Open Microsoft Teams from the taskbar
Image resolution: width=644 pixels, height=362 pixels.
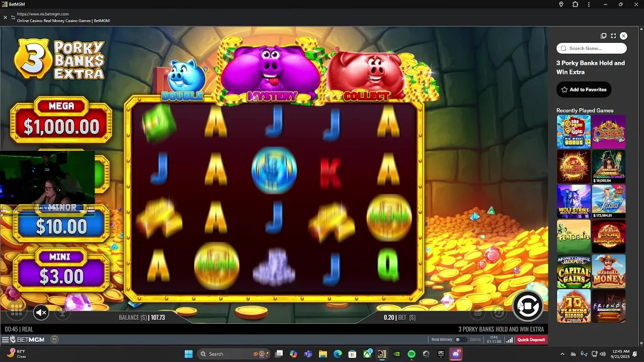pos(308,354)
